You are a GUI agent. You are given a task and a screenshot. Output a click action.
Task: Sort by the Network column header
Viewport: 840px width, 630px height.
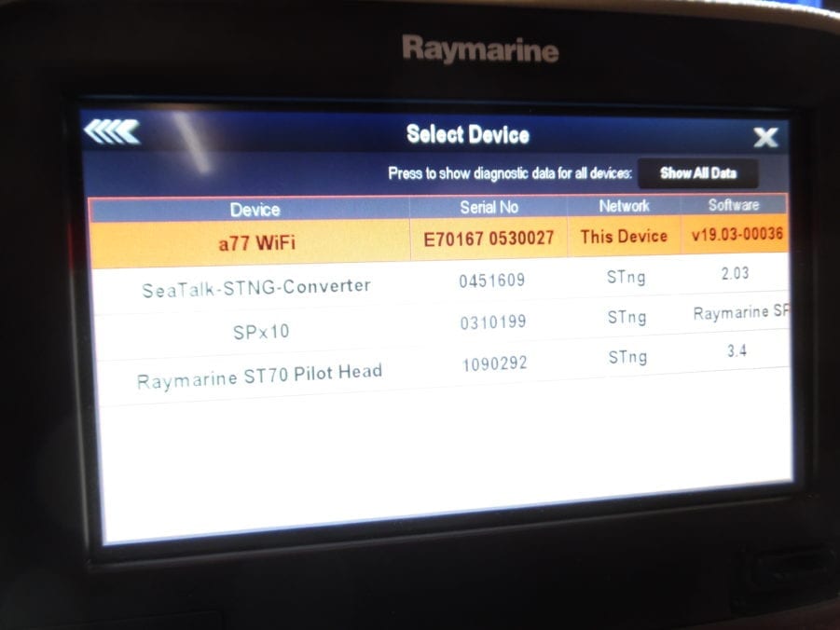pyautogui.click(x=623, y=207)
